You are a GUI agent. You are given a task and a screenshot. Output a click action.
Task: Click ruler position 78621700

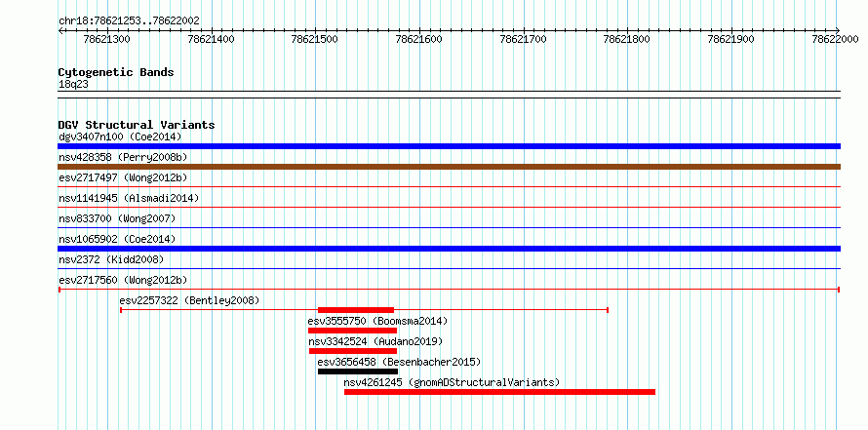coord(523,39)
